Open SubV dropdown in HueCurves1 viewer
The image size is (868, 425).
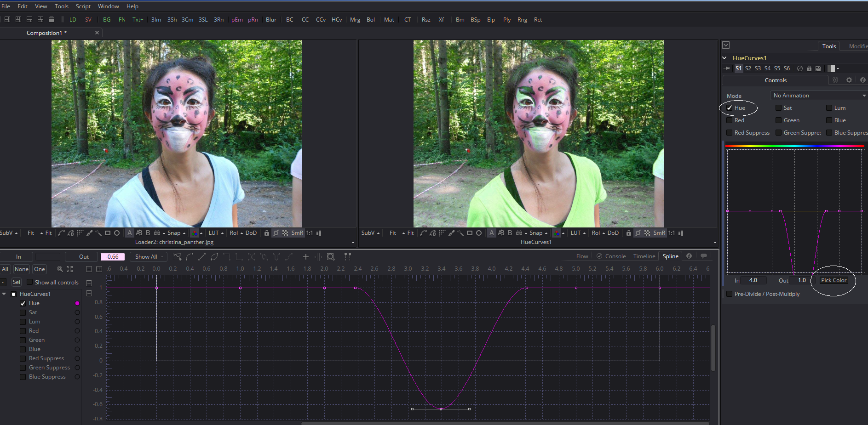[371, 233]
